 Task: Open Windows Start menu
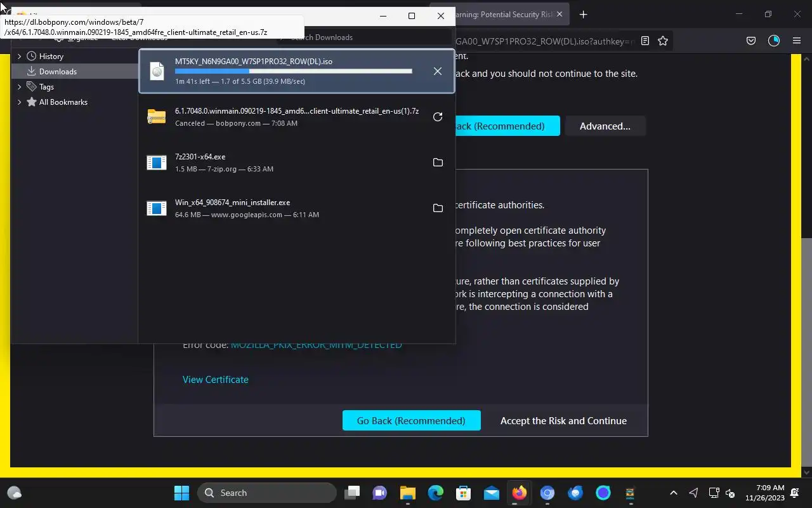click(181, 493)
